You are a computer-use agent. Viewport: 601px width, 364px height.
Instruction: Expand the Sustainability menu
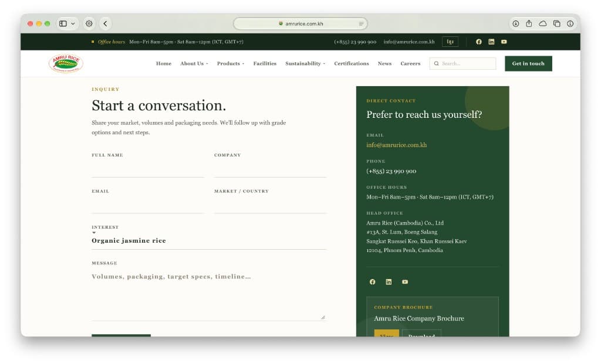click(305, 63)
